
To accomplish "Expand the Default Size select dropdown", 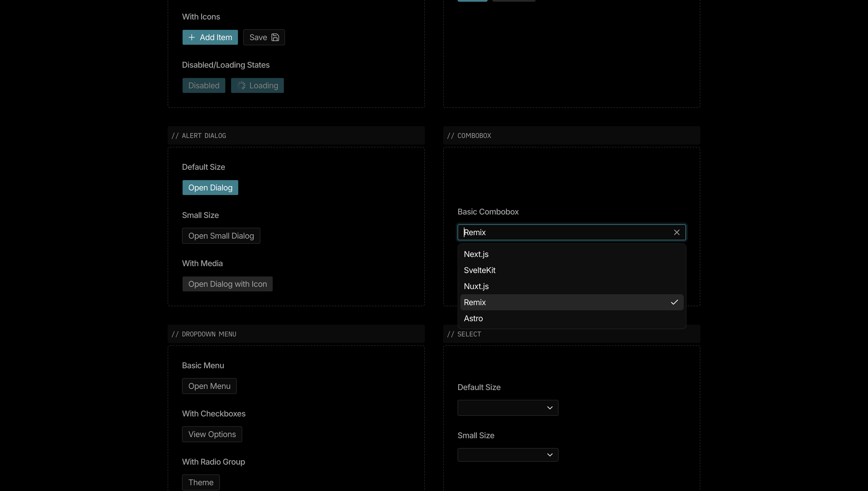I will (508, 408).
